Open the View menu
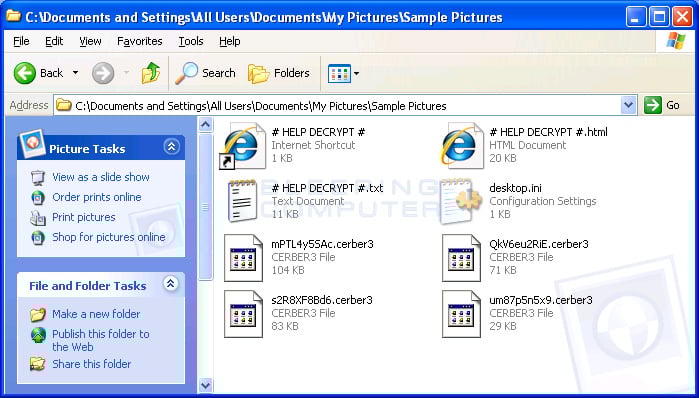This screenshot has height=398, width=699. point(90,41)
